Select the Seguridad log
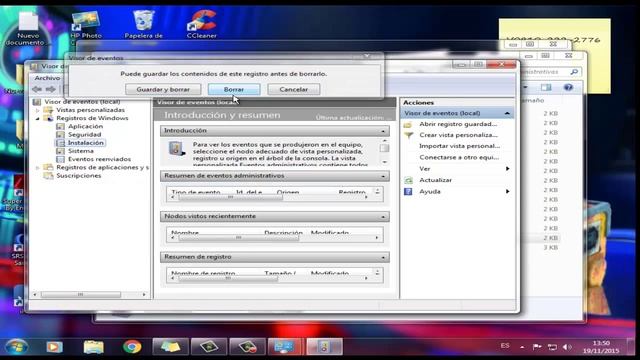Viewport: 640px width, 360px height. point(84,135)
